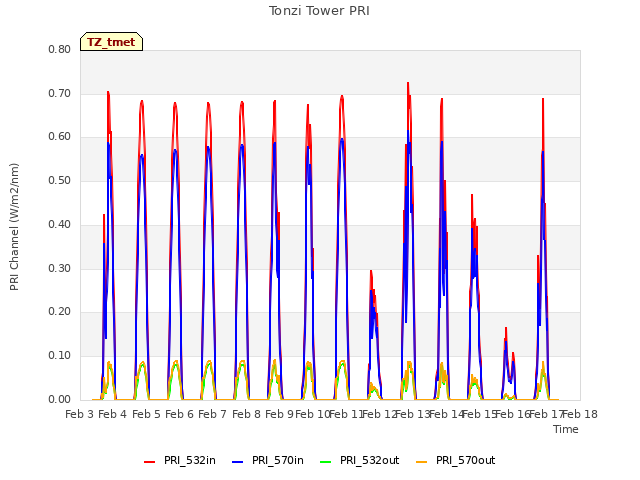Click the blue PRI_570in legend swatch
Image resolution: width=640 pixels, height=480 pixels.
(238, 462)
